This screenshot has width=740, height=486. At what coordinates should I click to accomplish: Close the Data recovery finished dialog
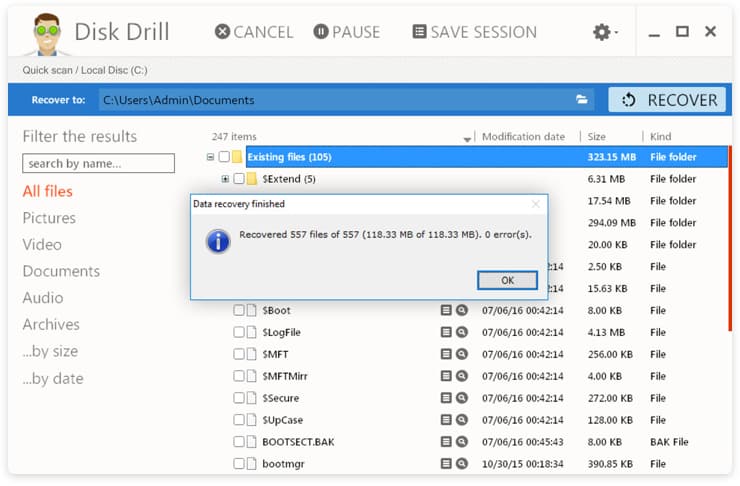(x=536, y=204)
